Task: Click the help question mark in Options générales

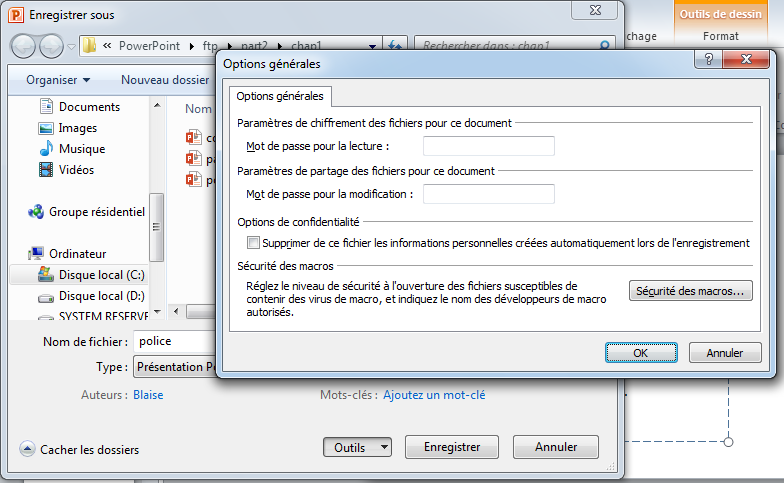Action: coord(708,60)
